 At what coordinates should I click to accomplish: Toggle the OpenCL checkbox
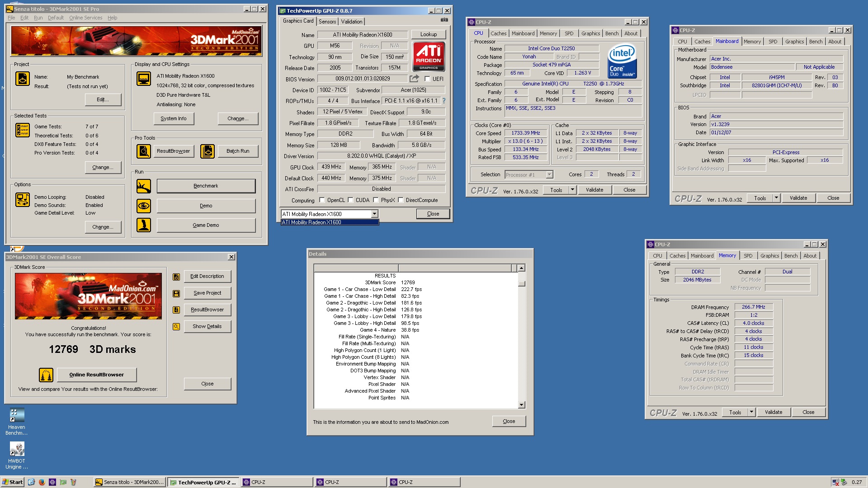(x=322, y=200)
